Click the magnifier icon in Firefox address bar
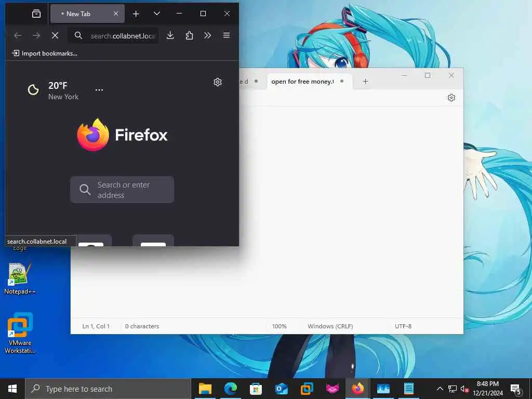The height and width of the screenshot is (399, 532). pyautogui.click(x=78, y=35)
